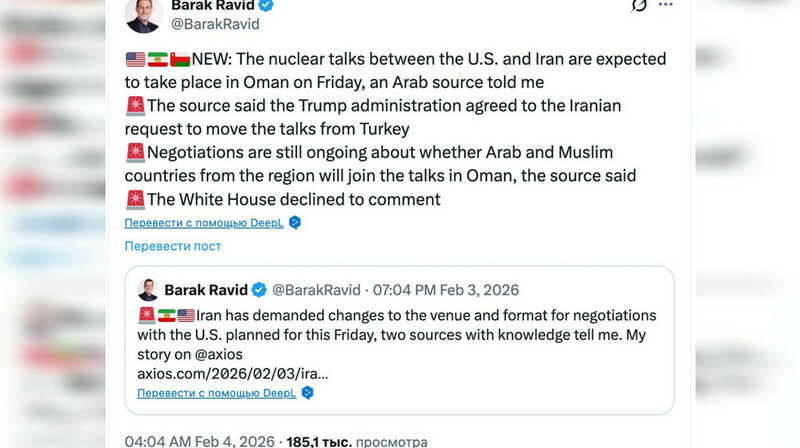
Task: Open the three-dot more options menu
Action: [666, 5]
